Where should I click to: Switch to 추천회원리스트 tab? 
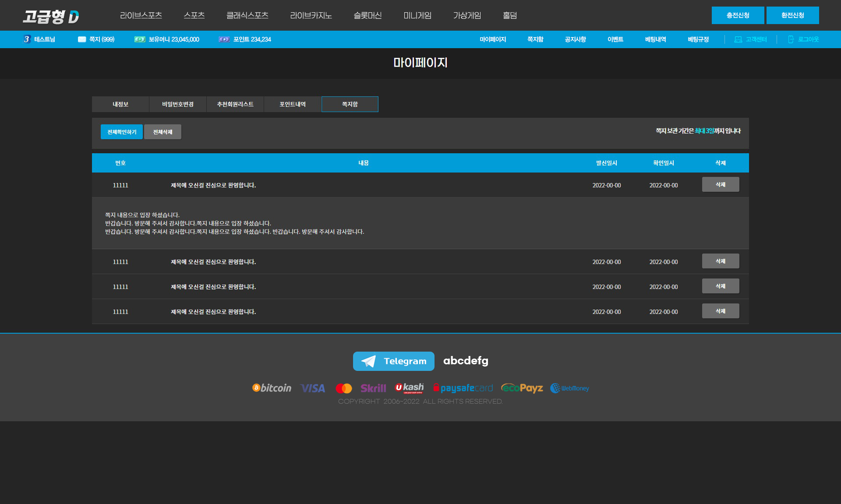pyautogui.click(x=235, y=104)
